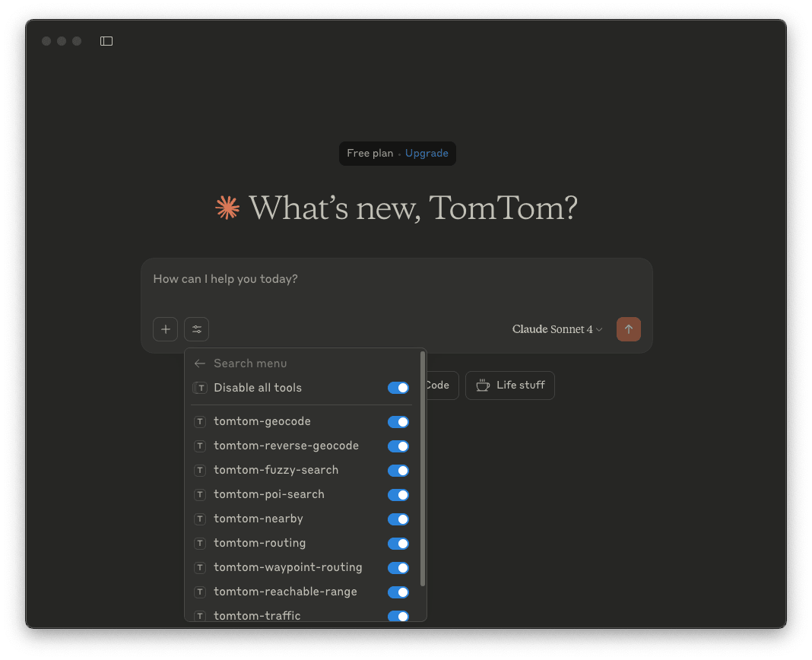Click the What's new, TomTom? heading

tap(413, 208)
